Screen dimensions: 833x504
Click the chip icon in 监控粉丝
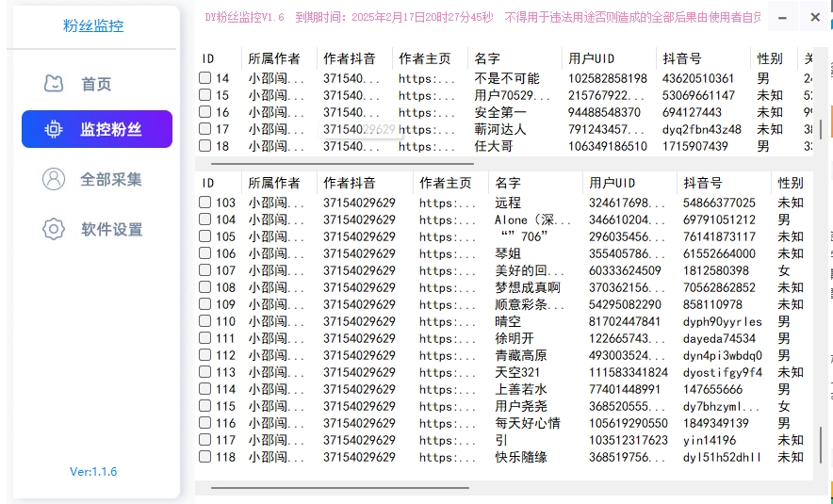(53, 129)
